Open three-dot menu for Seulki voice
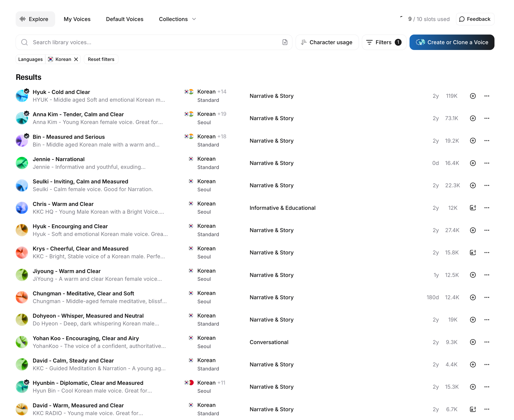 (x=487, y=186)
